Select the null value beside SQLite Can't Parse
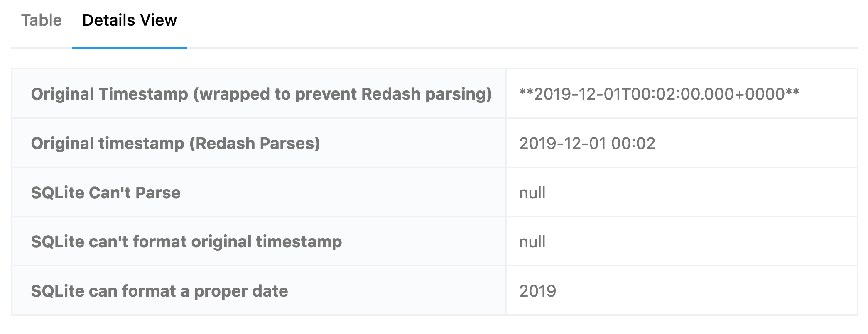 (x=532, y=193)
